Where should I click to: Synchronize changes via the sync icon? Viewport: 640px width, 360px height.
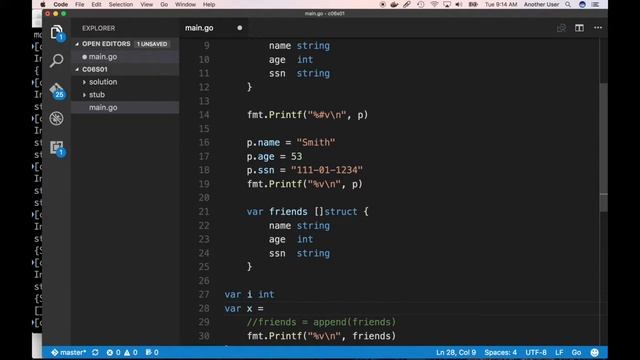pyautogui.click(x=95, y=352)
